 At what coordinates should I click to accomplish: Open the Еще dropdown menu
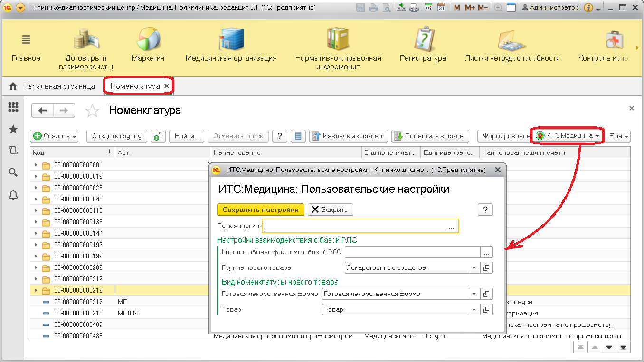click(x=619, y=136)
